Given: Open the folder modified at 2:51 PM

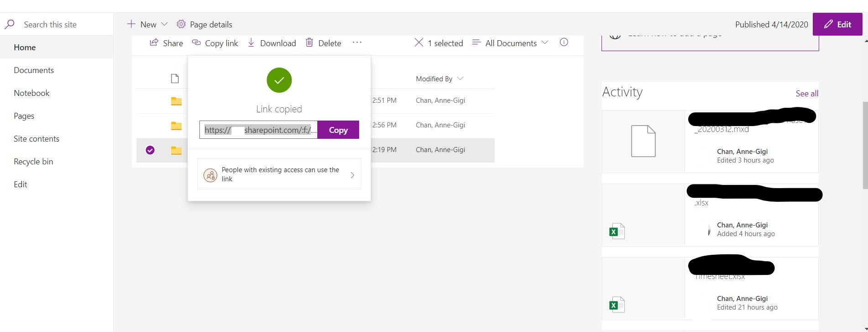Looking at the screenshot, I should tap(176, 101).
